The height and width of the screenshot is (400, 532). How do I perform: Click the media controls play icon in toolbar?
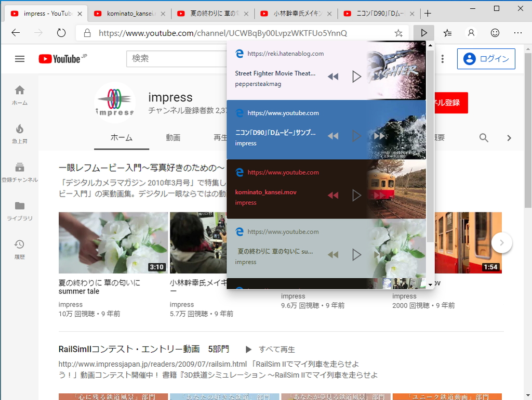pos(424,32)
